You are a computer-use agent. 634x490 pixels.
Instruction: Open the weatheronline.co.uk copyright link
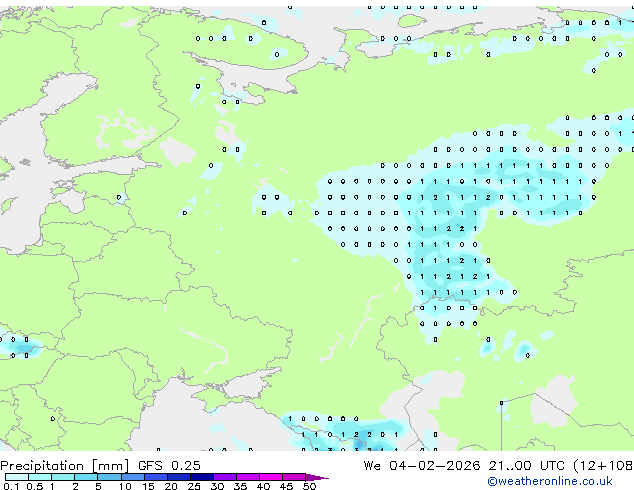pos(550,481)
